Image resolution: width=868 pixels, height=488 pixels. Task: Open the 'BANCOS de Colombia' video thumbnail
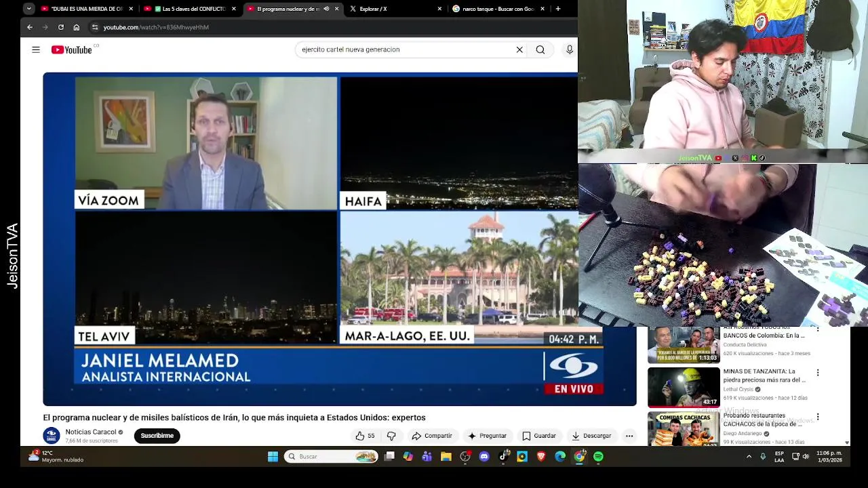coord(684,345)
